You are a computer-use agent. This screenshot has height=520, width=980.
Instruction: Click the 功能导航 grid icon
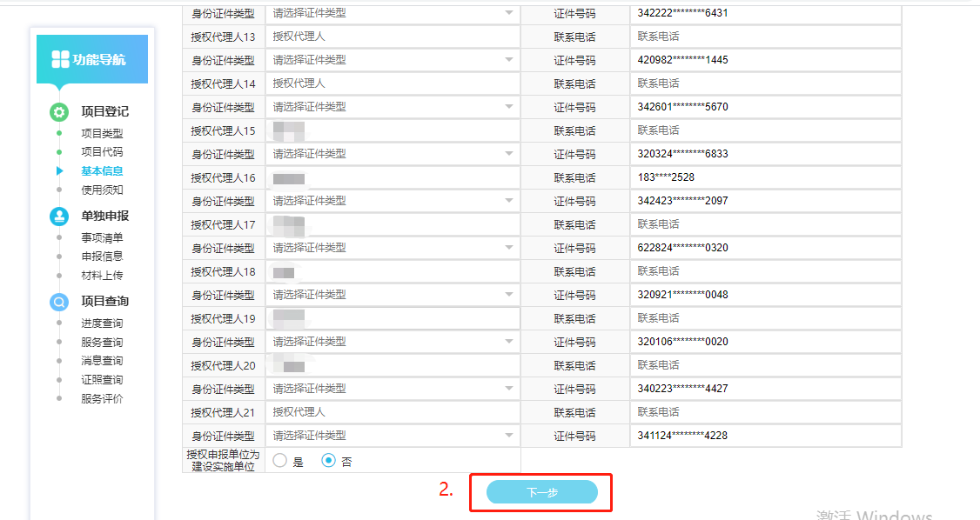(x=60, y=59)
